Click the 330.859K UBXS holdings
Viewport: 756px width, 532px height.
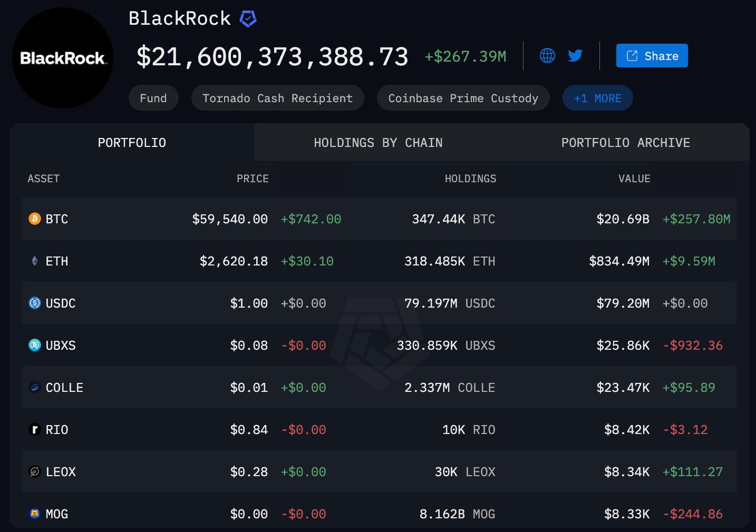point(446,346)
